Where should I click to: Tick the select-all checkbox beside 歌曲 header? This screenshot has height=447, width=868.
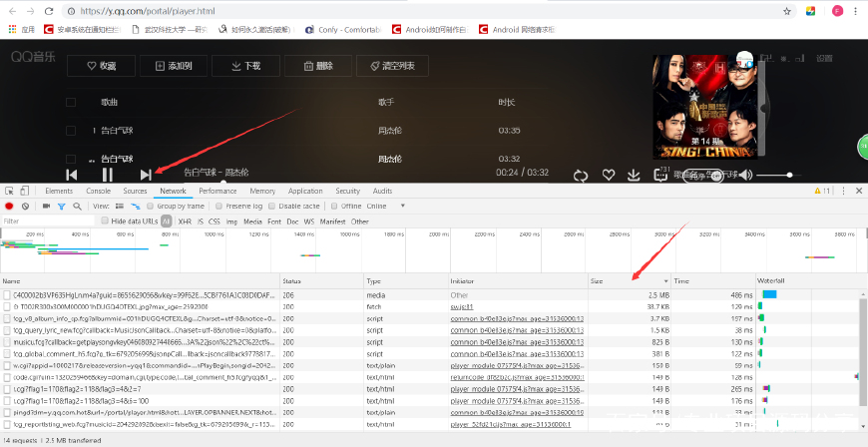[x=71, y=102]
